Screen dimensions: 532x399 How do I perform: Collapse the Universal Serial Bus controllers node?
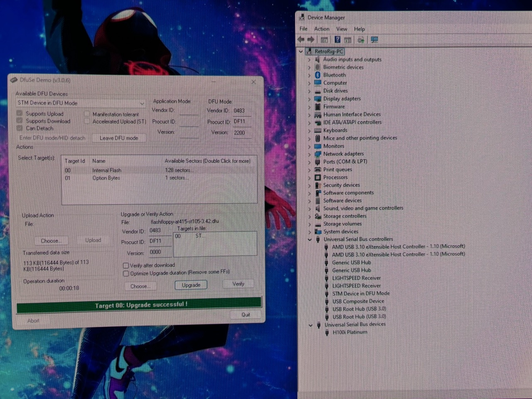click(x=310, y=239)
